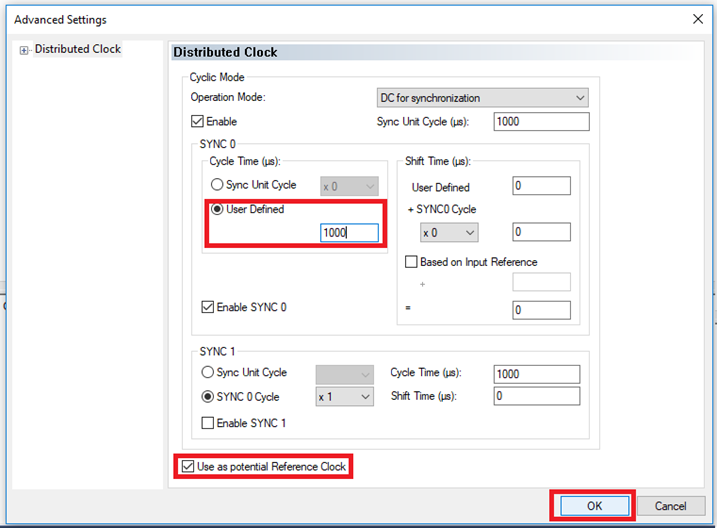Select SYNC 1 Sync Unit Cycle radio option
Screen dimensions: 717x528
pos(208,372)
